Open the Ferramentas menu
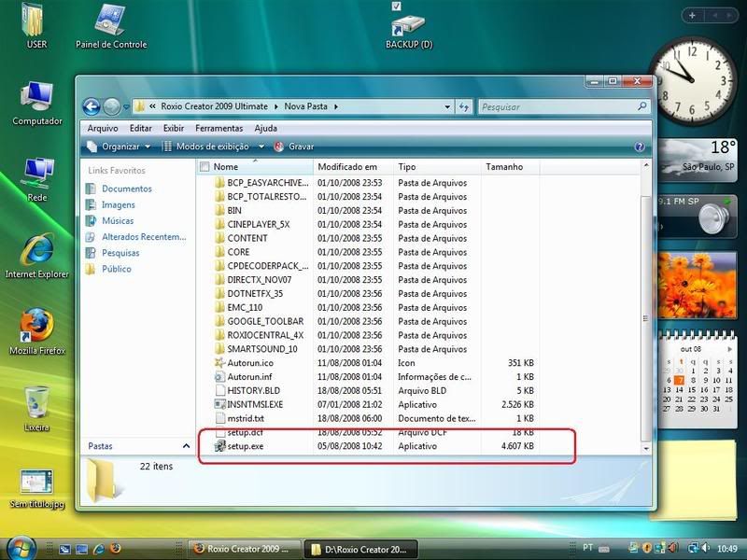Screen dimensions: 747x560 218,128
